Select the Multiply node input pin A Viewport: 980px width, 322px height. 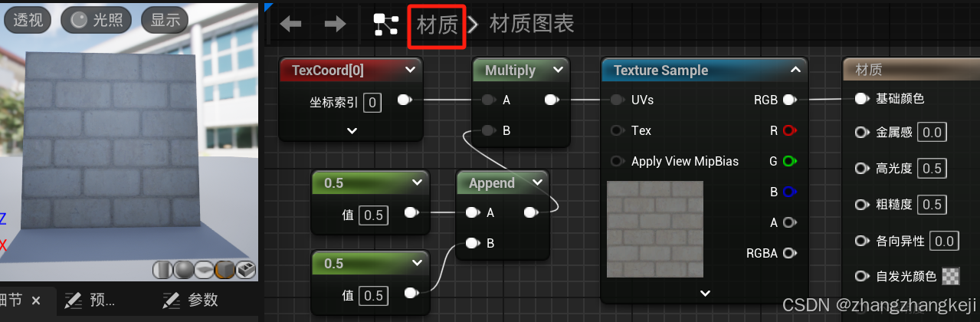pyautogui.click(x=489, y=100)
